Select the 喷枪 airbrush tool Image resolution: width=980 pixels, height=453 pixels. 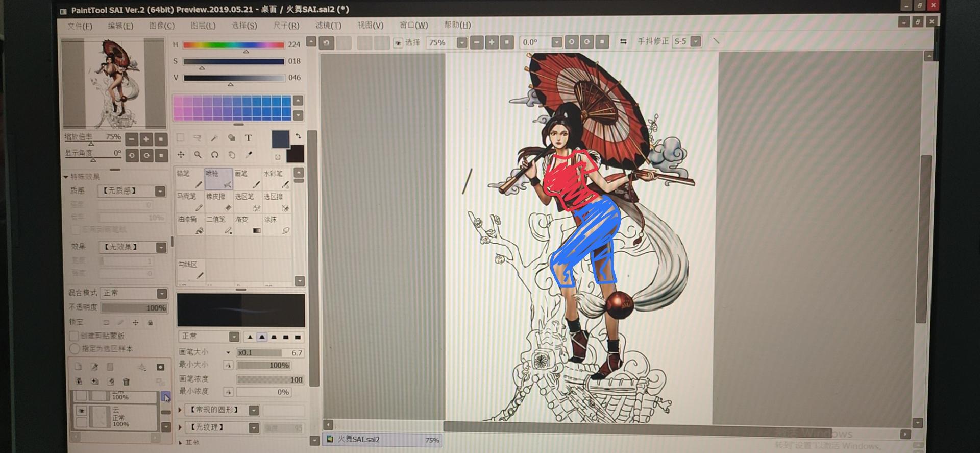coord(218,179)
